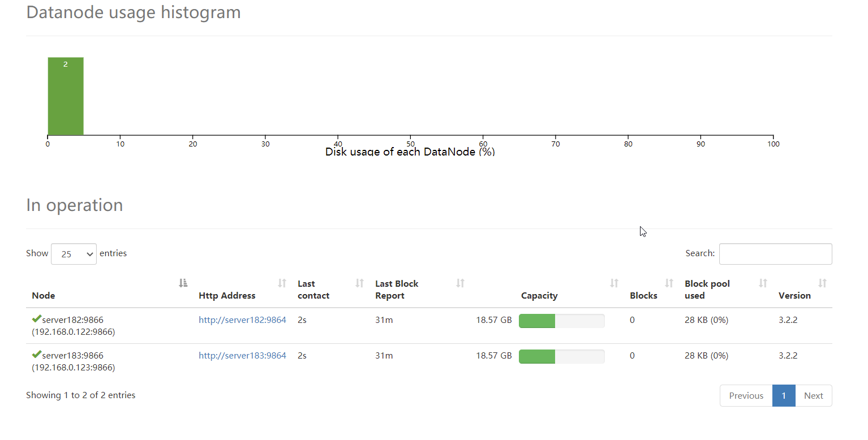Open http://server183:9864 link

242,356
